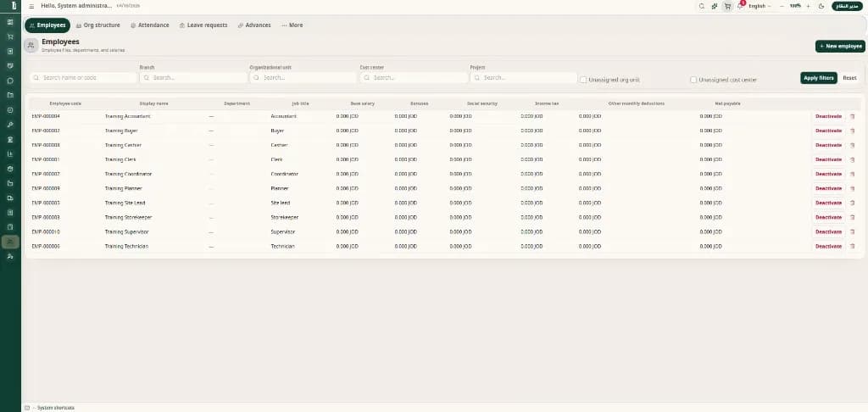Deactivate the Training Technician employee
The height and width of the screenshot is (412, 868).
tap(828, 247)
